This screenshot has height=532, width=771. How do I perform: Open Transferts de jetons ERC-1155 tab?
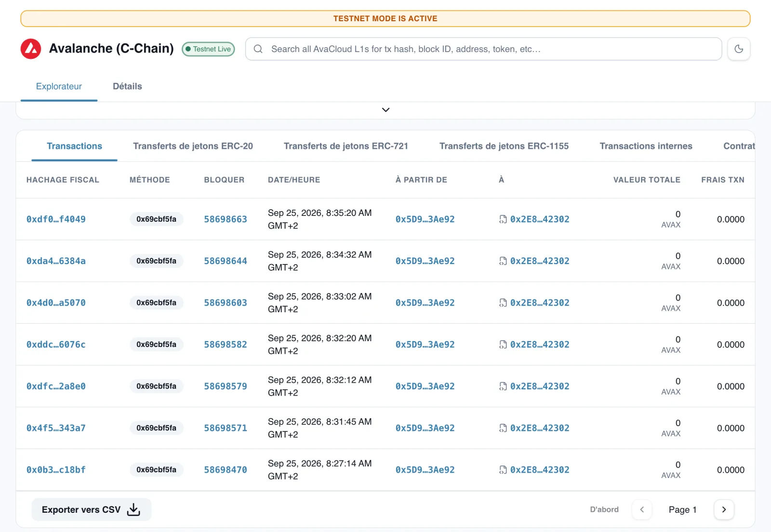point(504,146)
